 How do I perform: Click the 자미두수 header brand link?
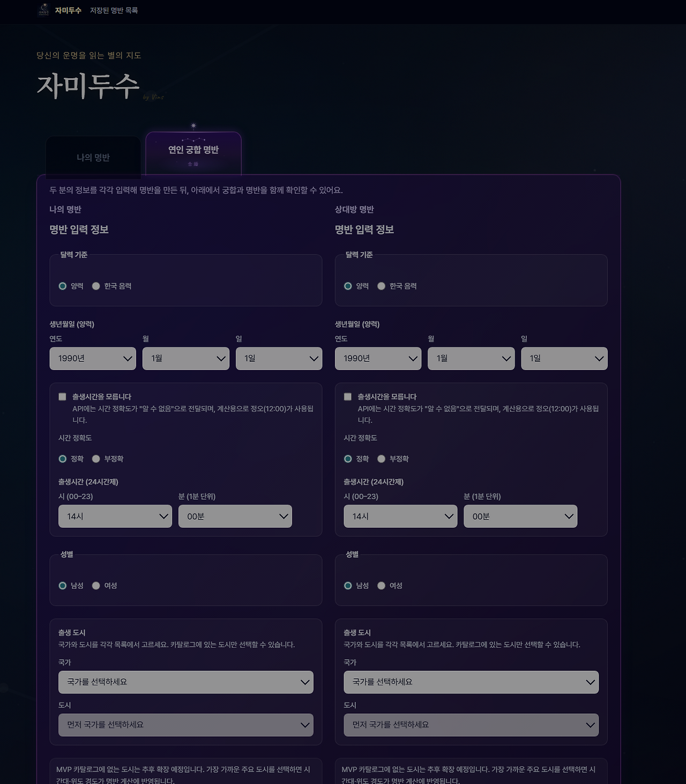(68, 10)
